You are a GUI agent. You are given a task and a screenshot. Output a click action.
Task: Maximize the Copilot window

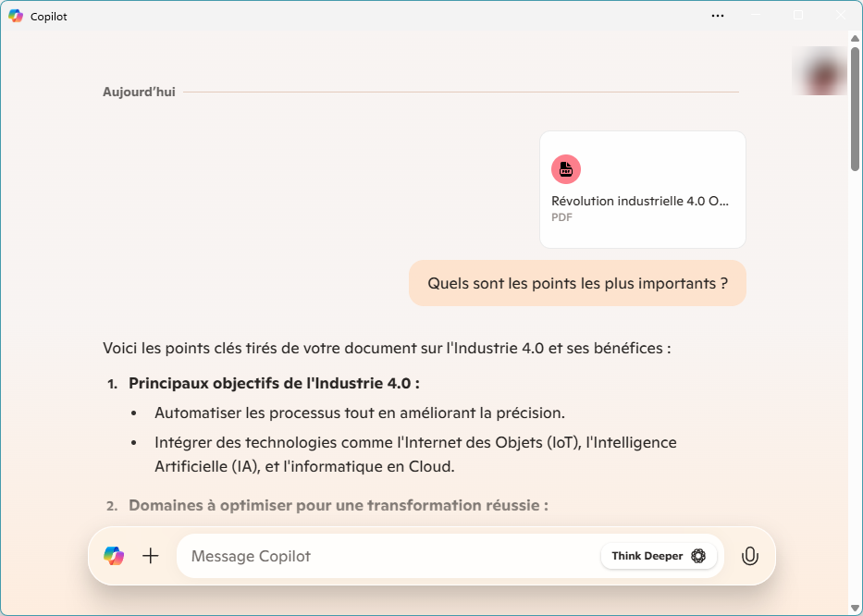798,16
